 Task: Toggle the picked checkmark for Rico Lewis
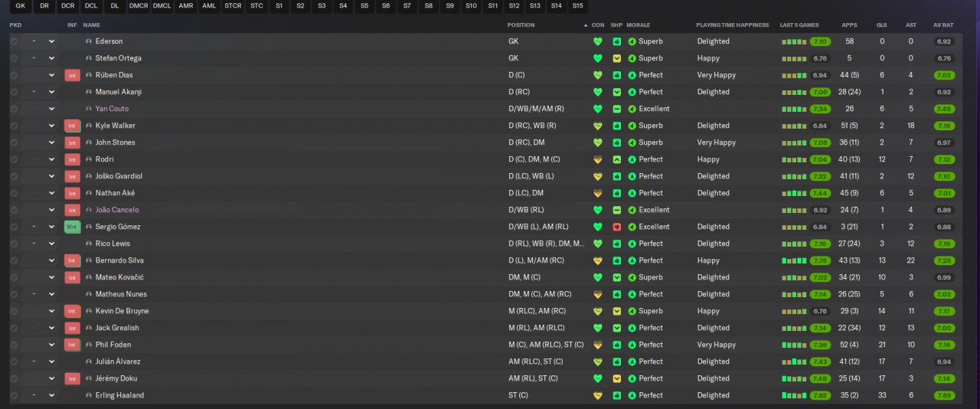pos(14,244)
